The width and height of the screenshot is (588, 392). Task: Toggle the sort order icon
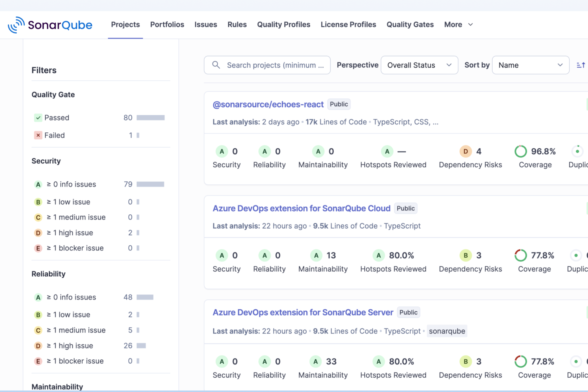point(581,65)
